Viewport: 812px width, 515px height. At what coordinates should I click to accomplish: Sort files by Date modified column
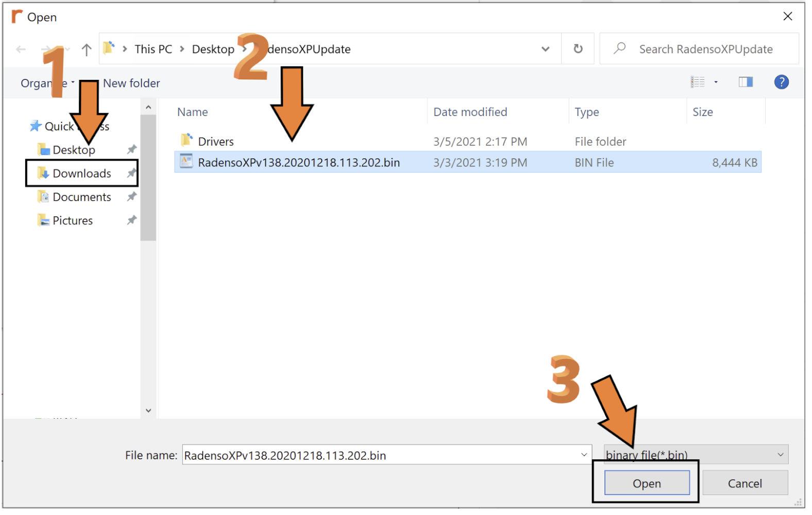(x=470, y=112)
